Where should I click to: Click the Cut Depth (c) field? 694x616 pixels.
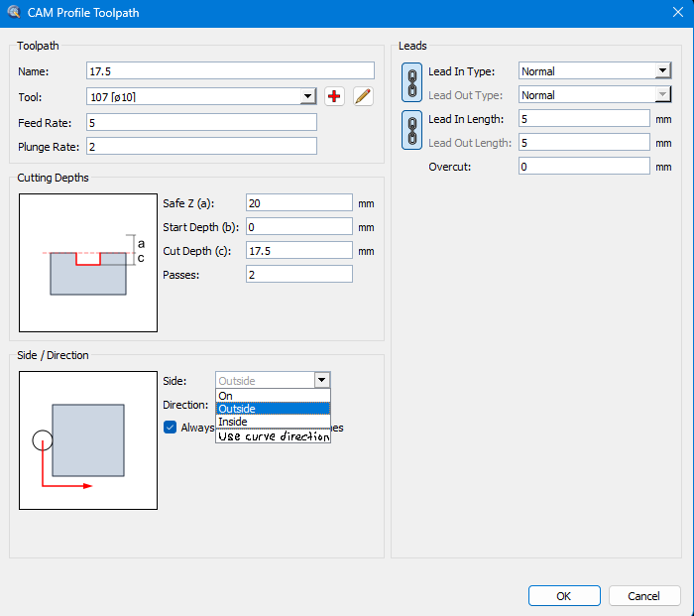299,250
